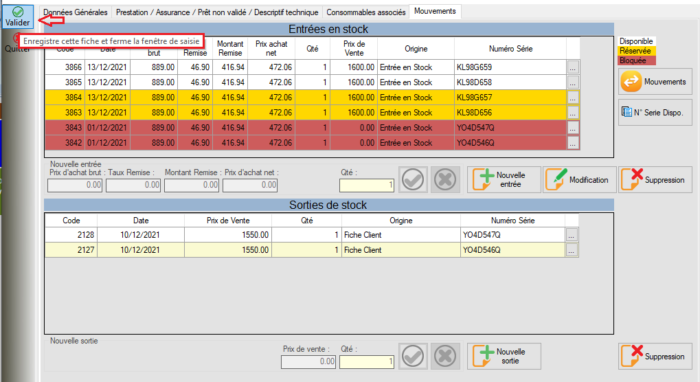Open ellipsis button for entry row 3842
This screenshot has width=700, height=382.
point(573,143)
